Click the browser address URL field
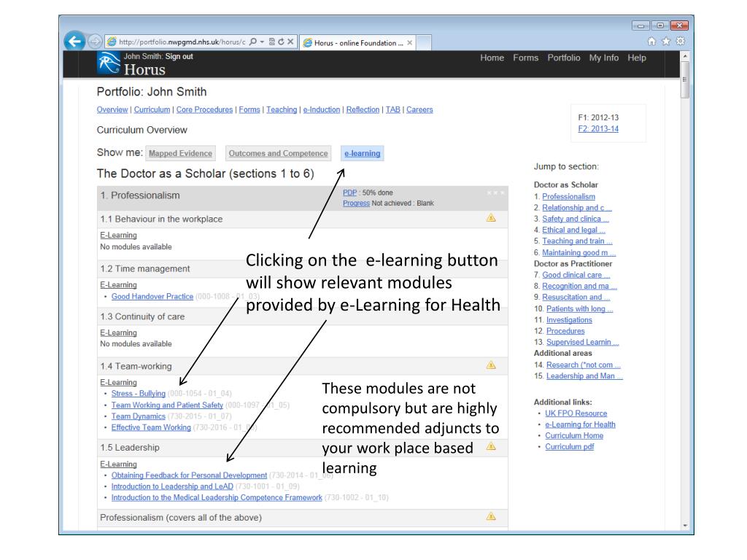 [x=182, y=42]
